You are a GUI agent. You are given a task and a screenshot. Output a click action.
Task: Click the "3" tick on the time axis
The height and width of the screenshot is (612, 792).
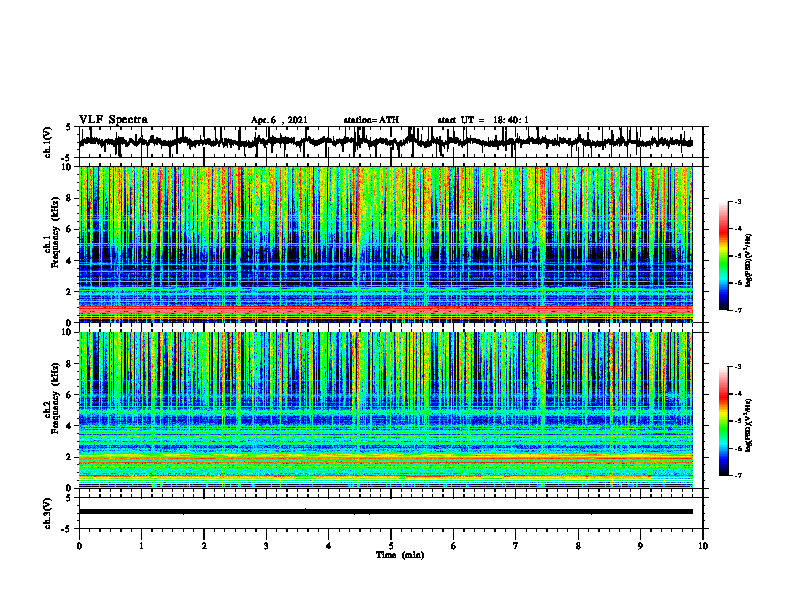tap(266, 546)
